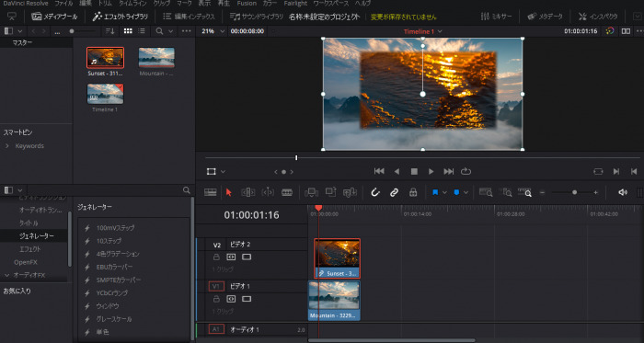Open the 編集インデックス panel
Screen dimensions: 644x343
pyautogui.click(x=189, y=17)
